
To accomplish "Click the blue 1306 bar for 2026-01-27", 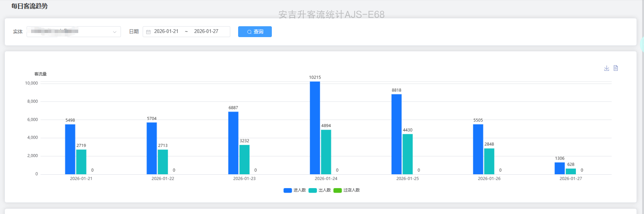I will click(x=559, y=168).
